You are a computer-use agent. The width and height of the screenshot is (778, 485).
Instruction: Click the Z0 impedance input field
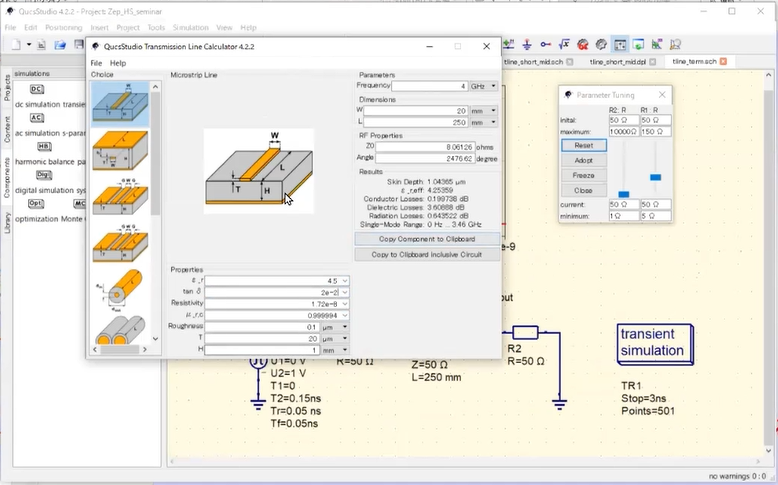point(426,146)
